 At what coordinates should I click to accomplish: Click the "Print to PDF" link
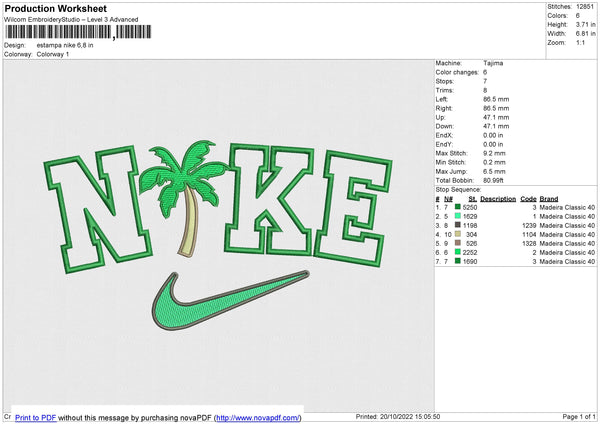[x=36, y=417]
